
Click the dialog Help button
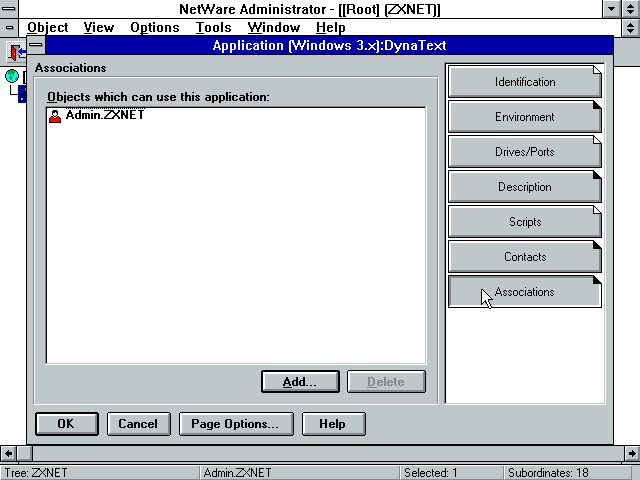click(333, 424)
